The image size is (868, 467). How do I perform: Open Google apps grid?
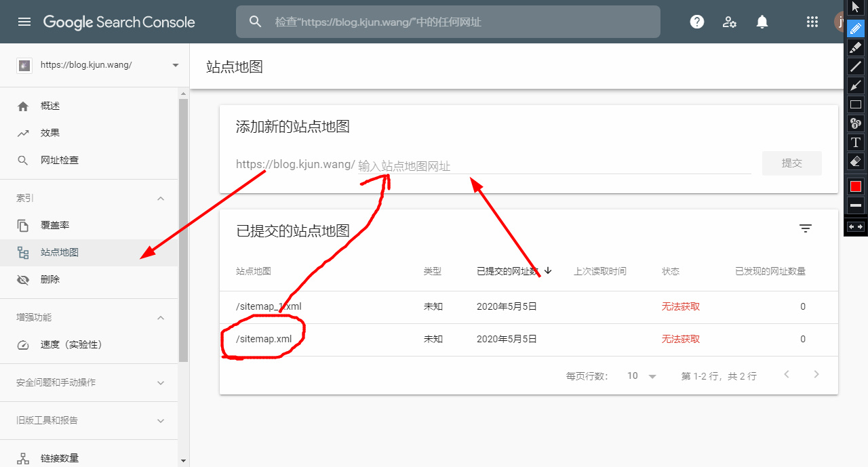[812, 22]
